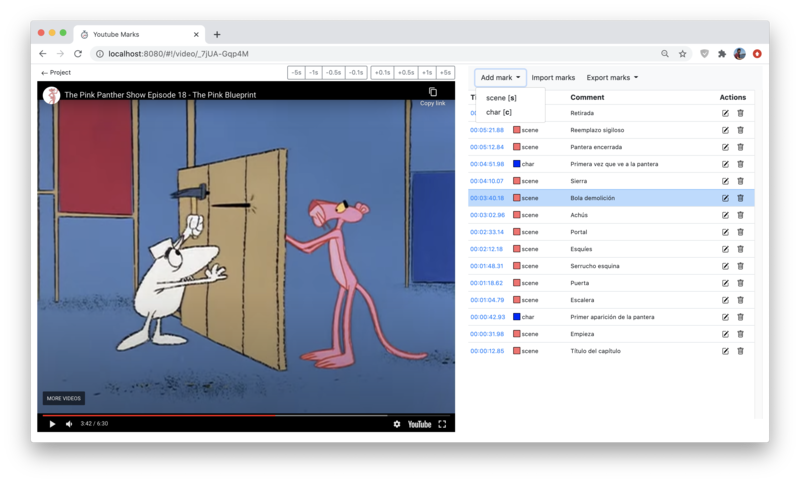The height and width of the screenshot is (483, 800).
Task: Click the browser zoom magnifier icon
Action: click(x=664, y=54)
